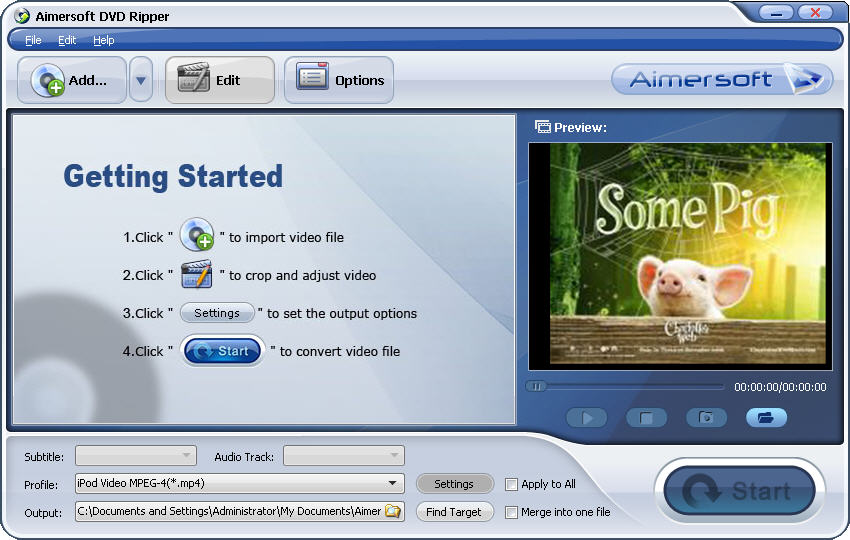Open the Edit menu
The height and width of the screenshot is (540, 850).
click(67, 40)
